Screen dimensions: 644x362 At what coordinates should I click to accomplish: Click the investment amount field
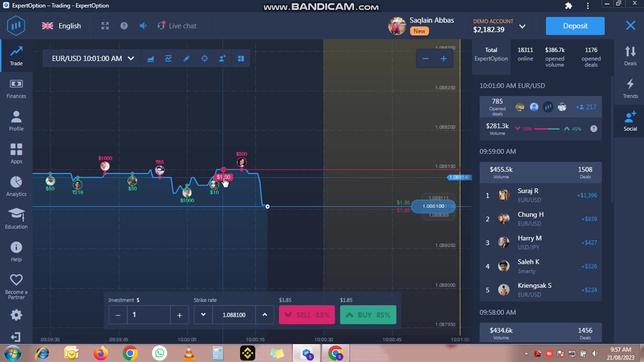148,315
